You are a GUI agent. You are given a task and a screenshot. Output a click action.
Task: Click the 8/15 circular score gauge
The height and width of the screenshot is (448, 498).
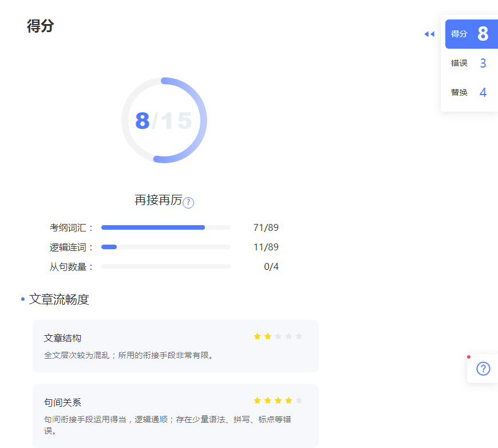[x=164, y=120]
